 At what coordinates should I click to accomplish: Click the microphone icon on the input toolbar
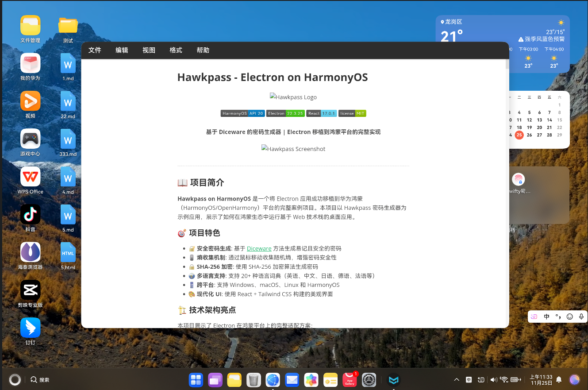pos(581,317)
